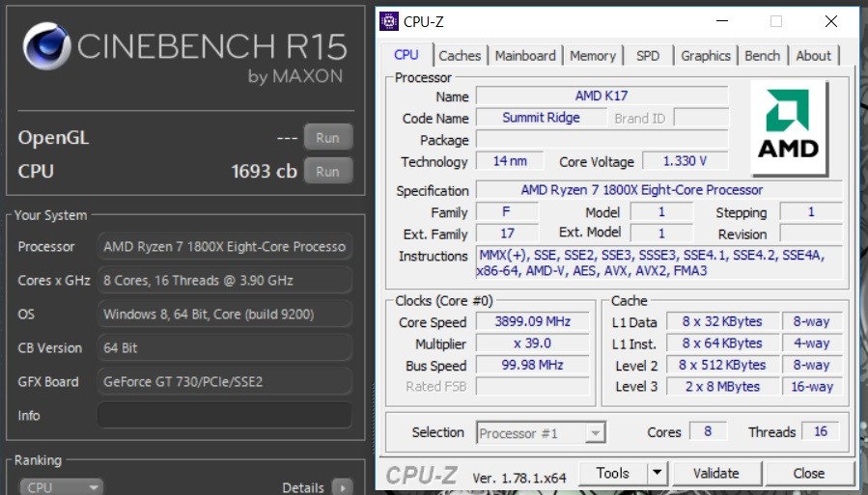The width and height of the screenshot is (868, 495).
Task: Open the Mainboard tab in CPU-Z
Action: pos(525,56)
